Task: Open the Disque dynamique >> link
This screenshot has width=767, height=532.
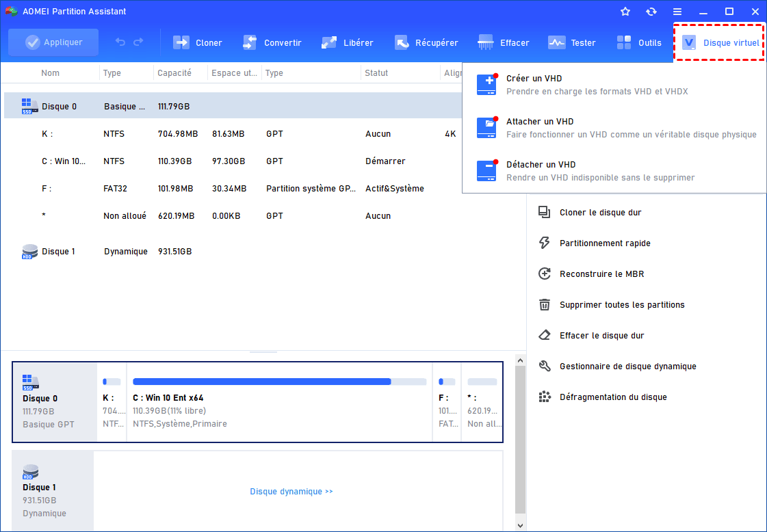Action: click(291, 492)
